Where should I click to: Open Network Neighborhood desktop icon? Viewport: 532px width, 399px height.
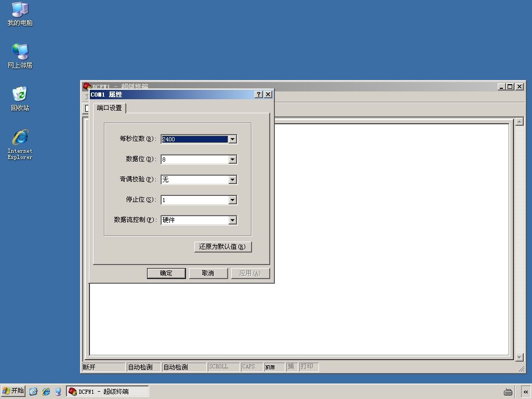click(x=20, y=56)
